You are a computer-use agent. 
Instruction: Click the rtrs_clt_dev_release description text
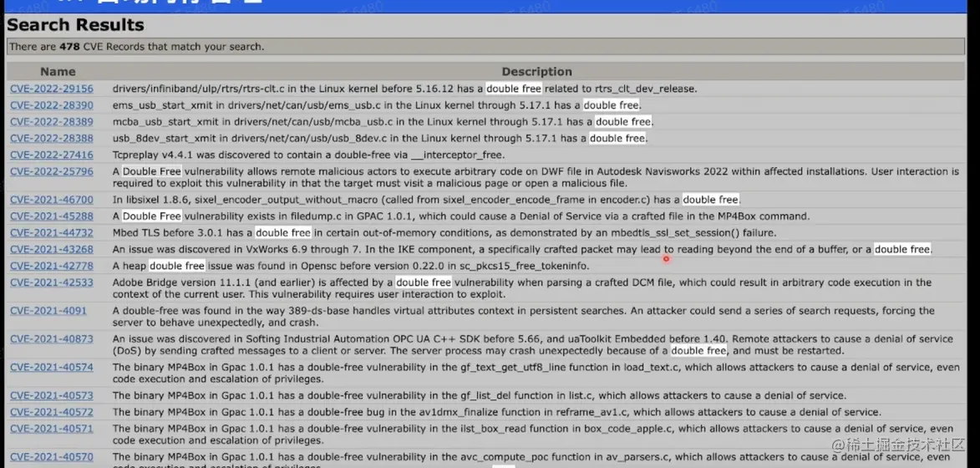(404, 89)
